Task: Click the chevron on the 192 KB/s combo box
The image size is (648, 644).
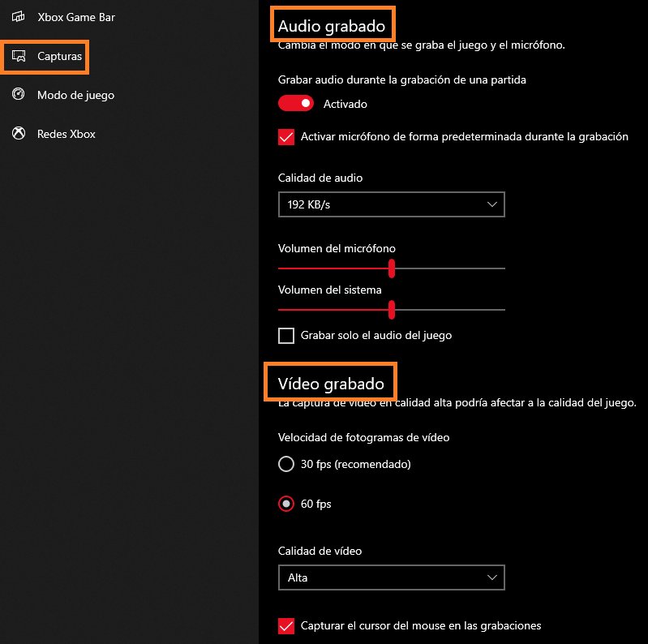Action: click(x=492, y=205)
